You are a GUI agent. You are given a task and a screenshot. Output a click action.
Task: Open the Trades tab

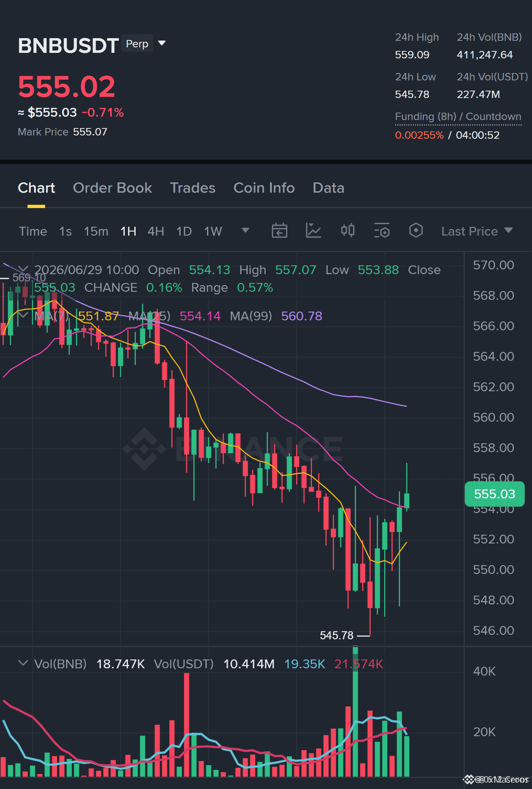click(193, 188)
